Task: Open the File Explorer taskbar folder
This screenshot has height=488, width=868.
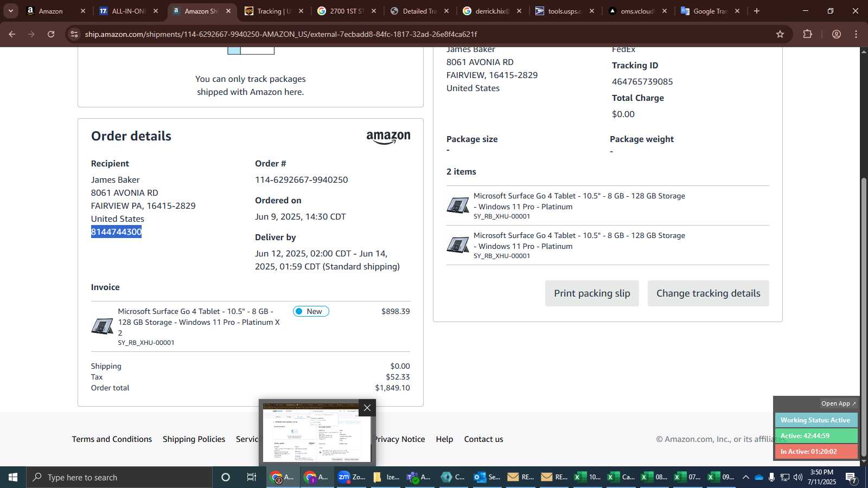Action: pyautogui.click(x=385, y=477)
